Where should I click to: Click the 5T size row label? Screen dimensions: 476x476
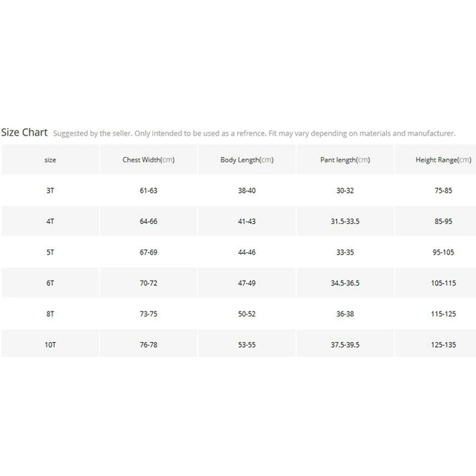click(x=50, y=252)
